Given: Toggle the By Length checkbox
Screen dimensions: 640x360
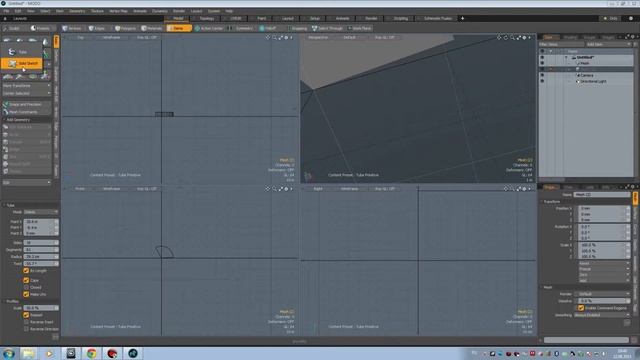Looking at the screenshot, I should pos(26,271).
